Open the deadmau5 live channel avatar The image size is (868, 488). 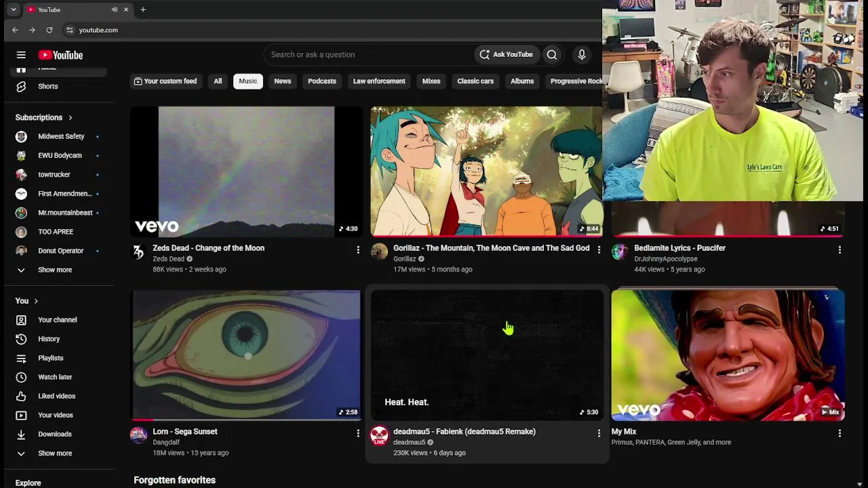tap(379, 436)
